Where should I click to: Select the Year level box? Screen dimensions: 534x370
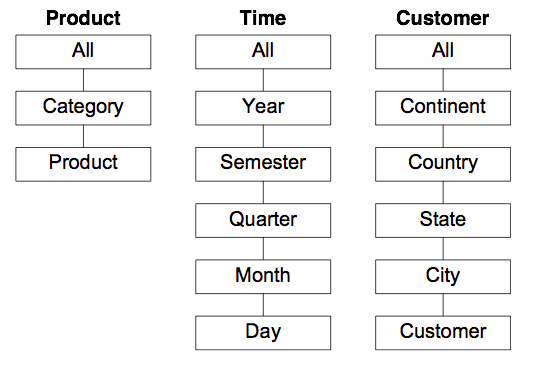click(x=263, y=108)
